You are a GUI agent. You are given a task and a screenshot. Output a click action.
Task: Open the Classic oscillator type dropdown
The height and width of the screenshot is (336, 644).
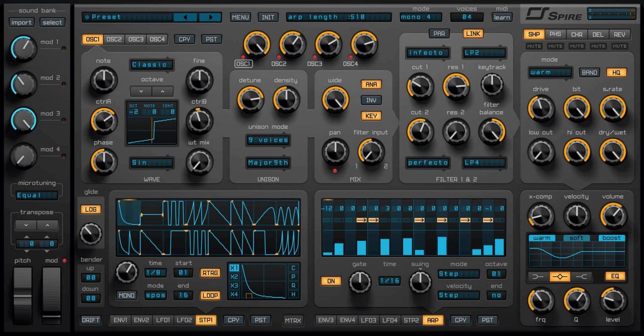[151, 64]
